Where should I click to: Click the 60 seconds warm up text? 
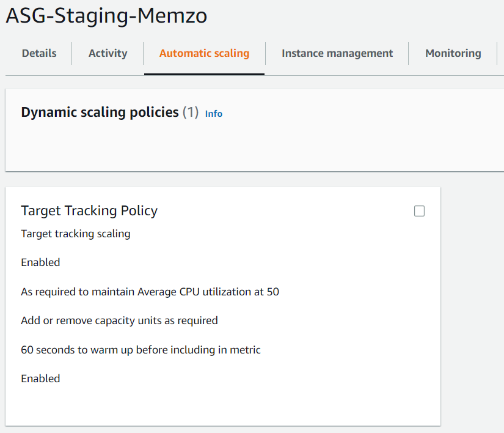pos(141,350)
